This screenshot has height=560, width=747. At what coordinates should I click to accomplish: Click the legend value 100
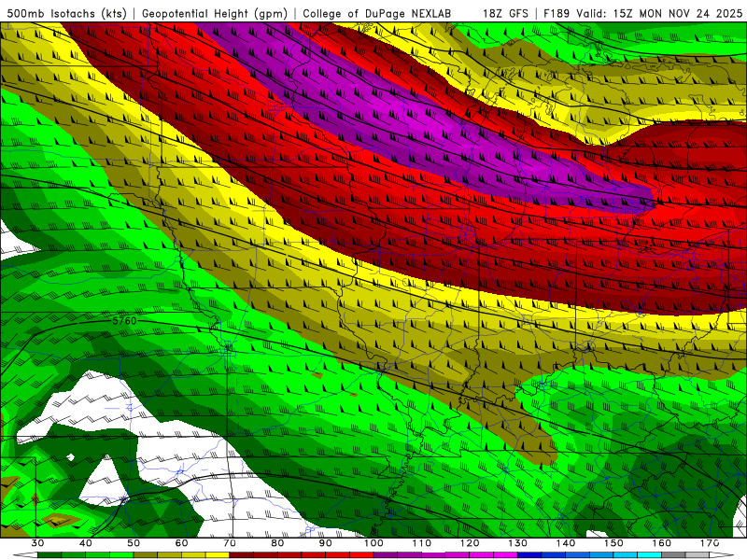[x=373, y=543]
